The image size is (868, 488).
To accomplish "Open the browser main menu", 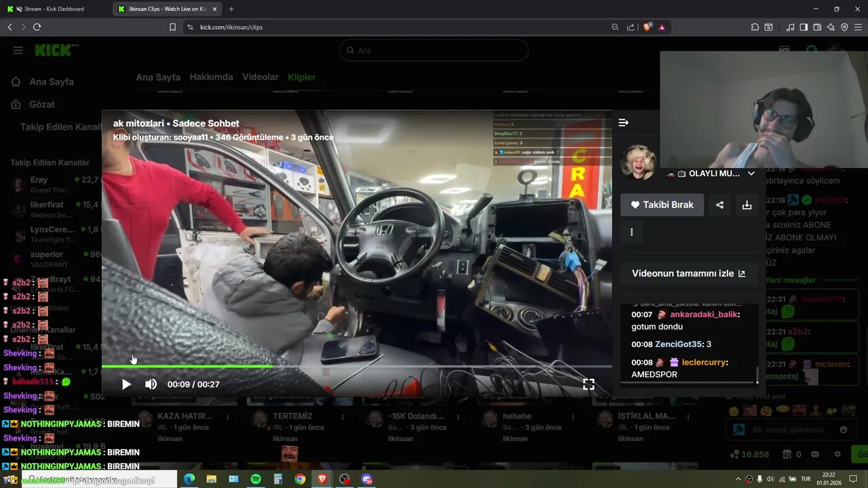I will [x=858, y=27].
